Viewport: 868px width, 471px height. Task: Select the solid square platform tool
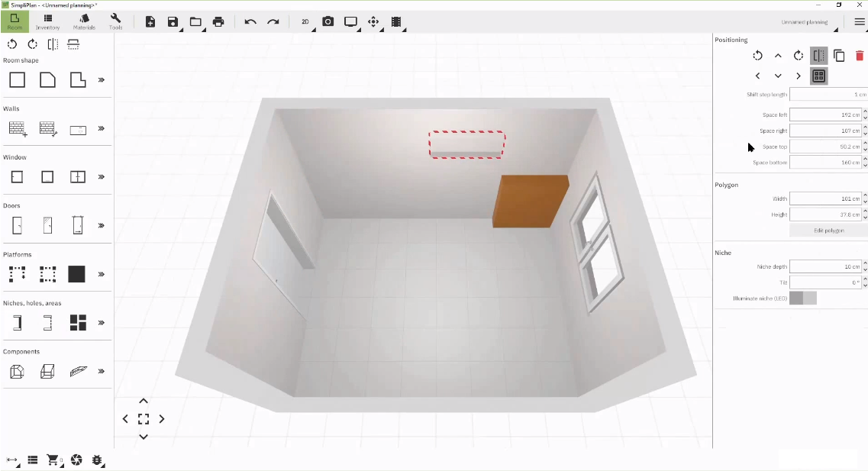point(76,274)
